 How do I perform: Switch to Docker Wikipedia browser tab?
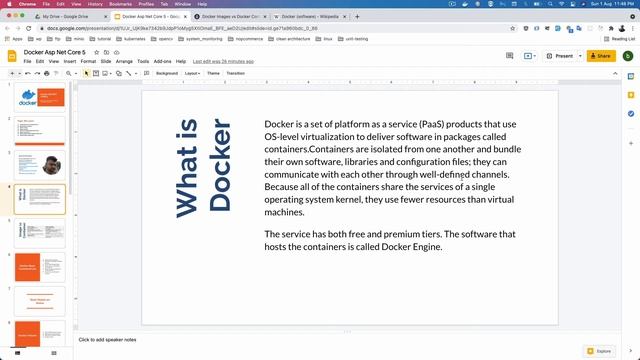pos(310,17)
